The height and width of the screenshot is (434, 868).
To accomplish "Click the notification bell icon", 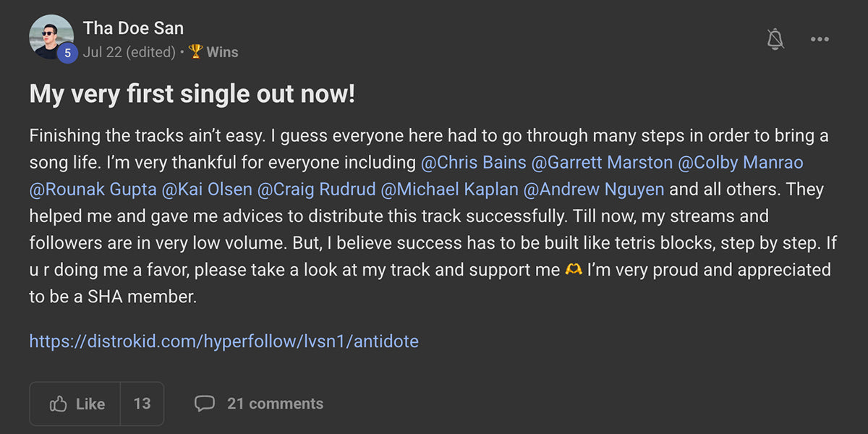I will click(x=774, y=39).
